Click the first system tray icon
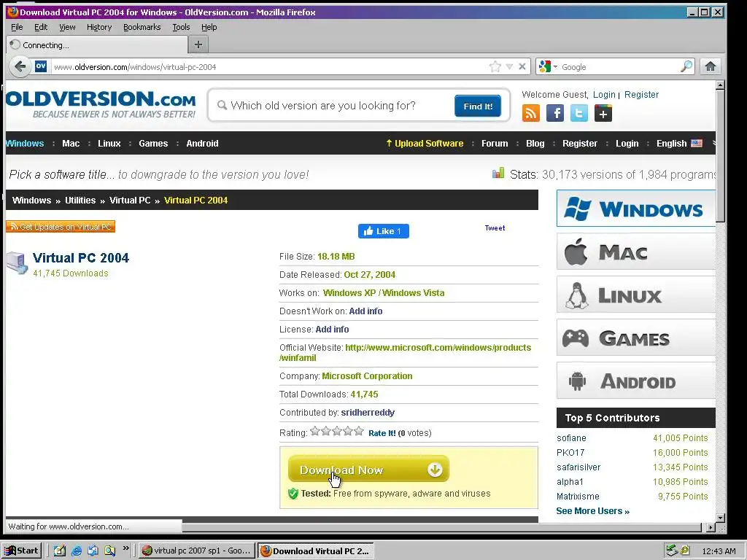The height and width of the screenshot is (560, 747). (x=672, y=551)
